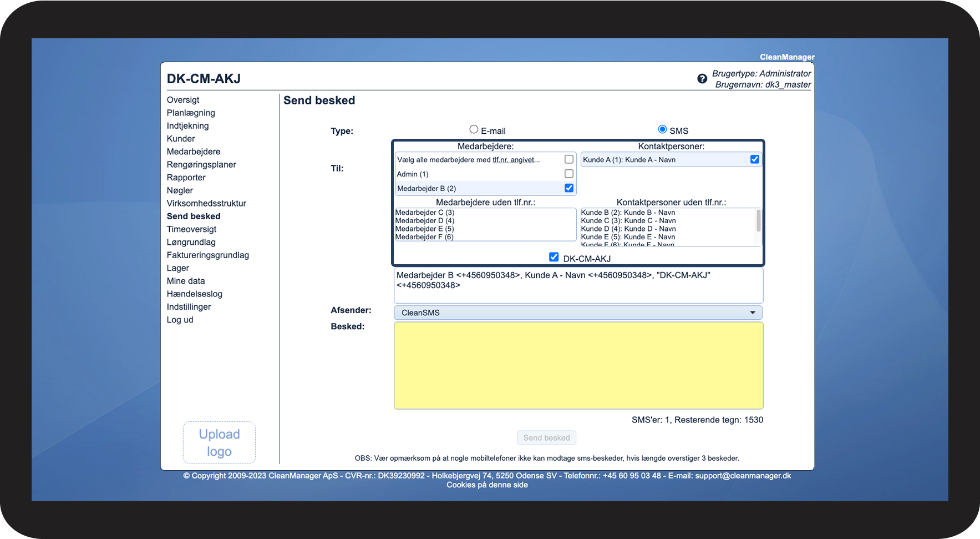This screenshot has height=539, width=980.
Task: Uncheck Kunde A contact person checkbox
Action: coord(754,159)
